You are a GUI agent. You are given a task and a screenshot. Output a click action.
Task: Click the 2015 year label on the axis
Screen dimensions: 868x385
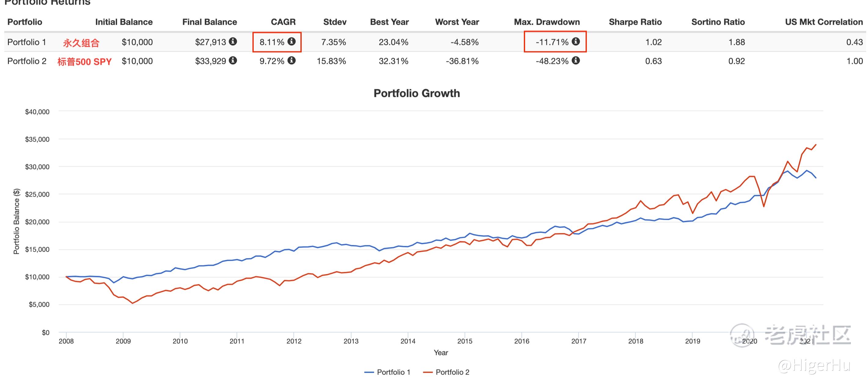click(465, 341)
